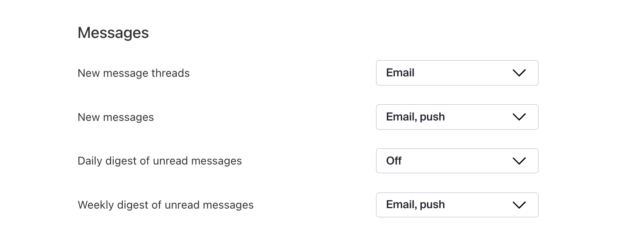Open the Daily digest of unread messages dropdown

click(x=457, y=161)
